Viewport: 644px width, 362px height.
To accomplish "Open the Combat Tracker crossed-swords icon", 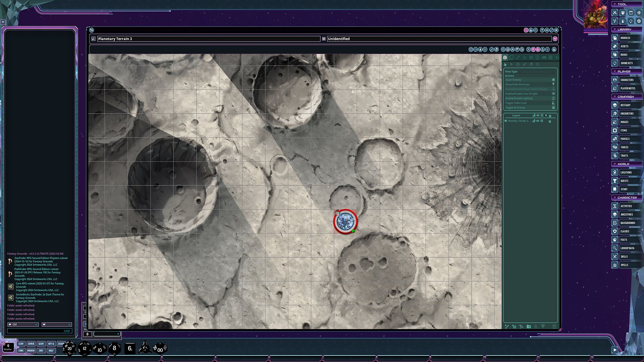I will click(615, 12).
